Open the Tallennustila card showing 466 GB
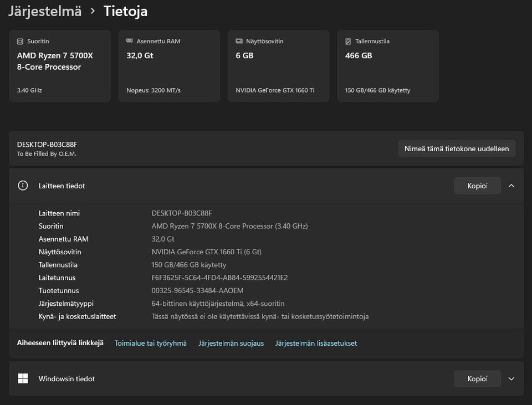 [x=388, y=66]
